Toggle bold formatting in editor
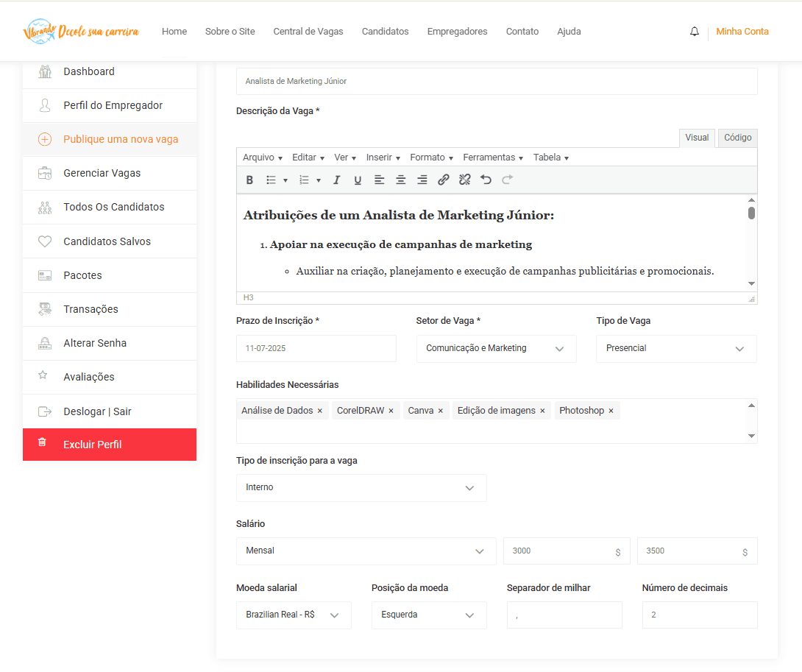 point(249,180)
